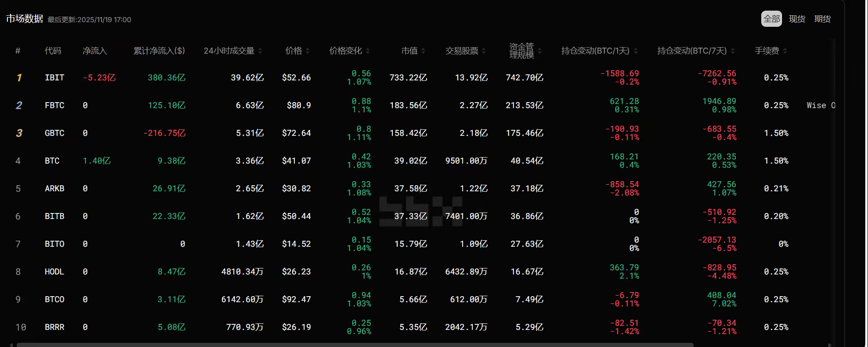Sort by 24小时成交量 column arrow icon
868x347 pixels.
260,51
